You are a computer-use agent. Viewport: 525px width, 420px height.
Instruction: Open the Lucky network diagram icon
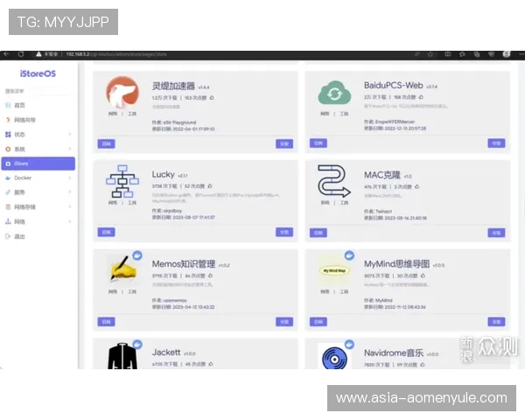click(122, 181)
